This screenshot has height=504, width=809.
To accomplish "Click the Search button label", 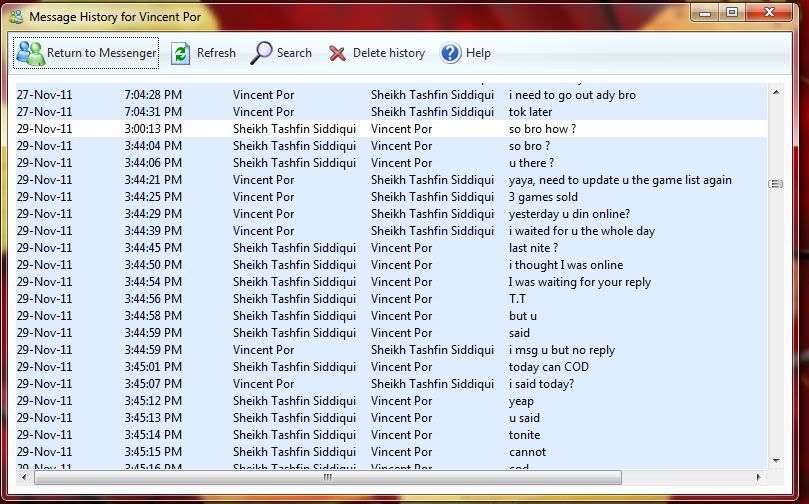I will [294, 53].
